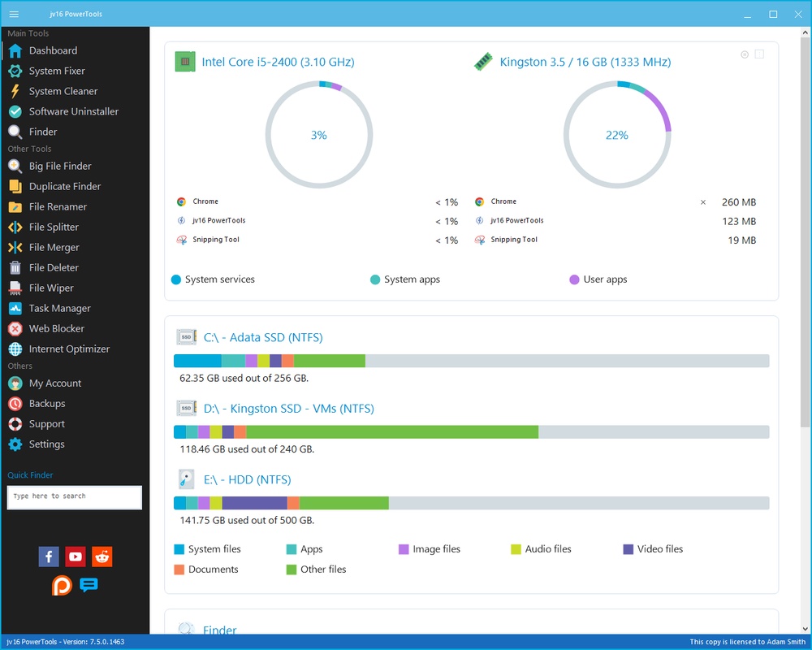Open the blue chat feedback icon
The width and height of the screenshot is (812, 650).
click(x=89, y=585)
